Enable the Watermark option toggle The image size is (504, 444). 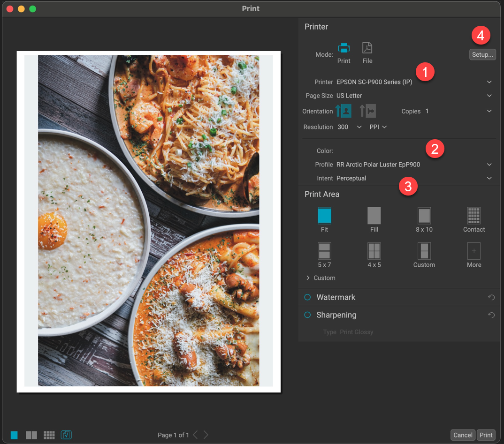point(307,297)
